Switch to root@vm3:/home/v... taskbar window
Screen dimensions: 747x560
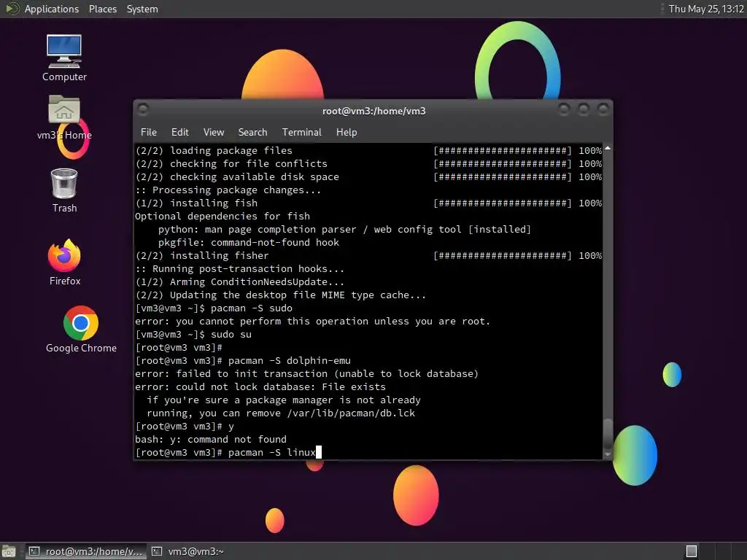(86, 551)
